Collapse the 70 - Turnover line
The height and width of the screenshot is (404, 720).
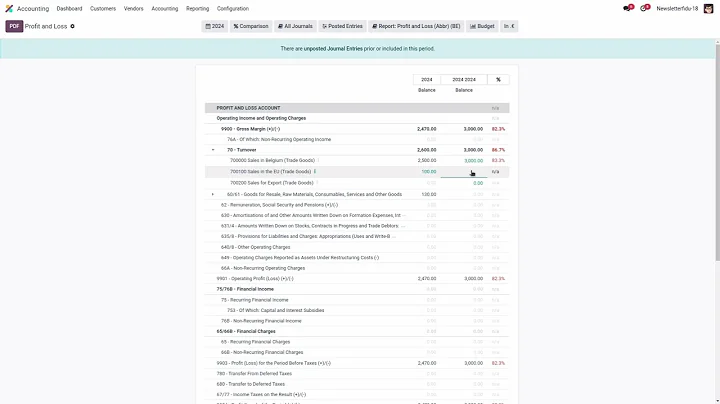213,150
